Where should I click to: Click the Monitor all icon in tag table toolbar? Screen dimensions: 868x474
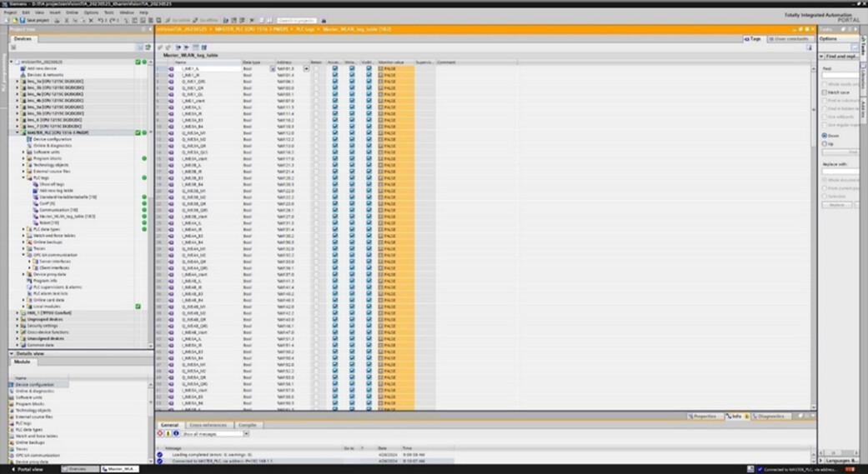(x=195, y=47)
